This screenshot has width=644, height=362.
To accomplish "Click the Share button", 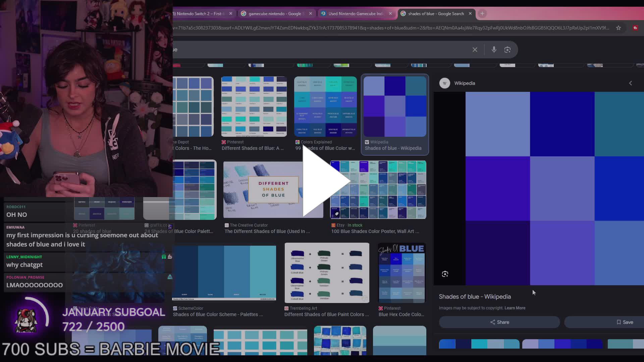I will pyautogui.click(x=499, y=322).
